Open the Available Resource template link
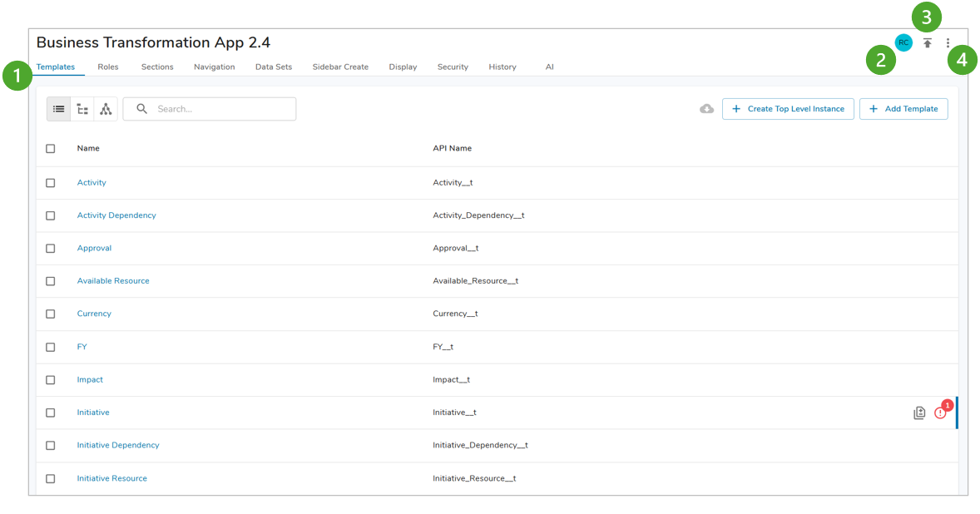980x514 pixels. point(113,281)
